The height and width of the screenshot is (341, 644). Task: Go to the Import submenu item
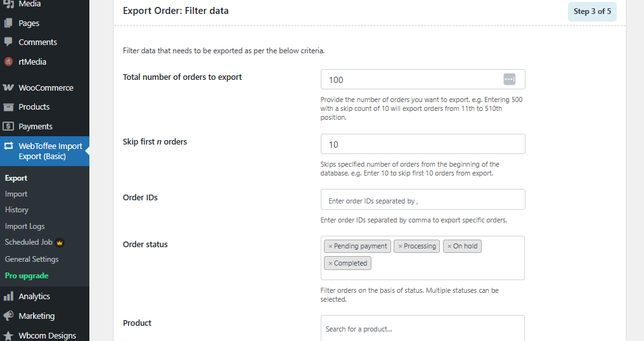[16, 194]
